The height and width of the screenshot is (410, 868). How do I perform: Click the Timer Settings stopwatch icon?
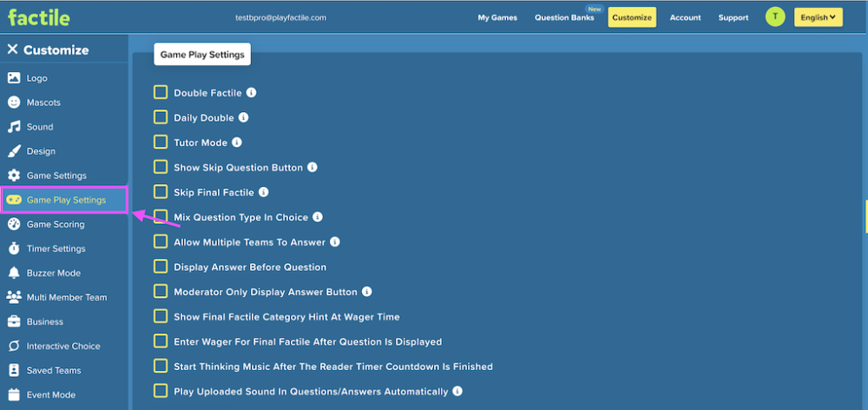coord(14,248)
